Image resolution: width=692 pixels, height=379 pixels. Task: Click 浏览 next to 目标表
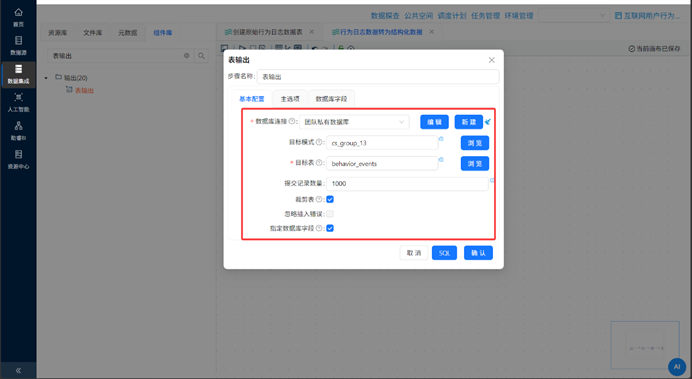click(x=475, y=164)
